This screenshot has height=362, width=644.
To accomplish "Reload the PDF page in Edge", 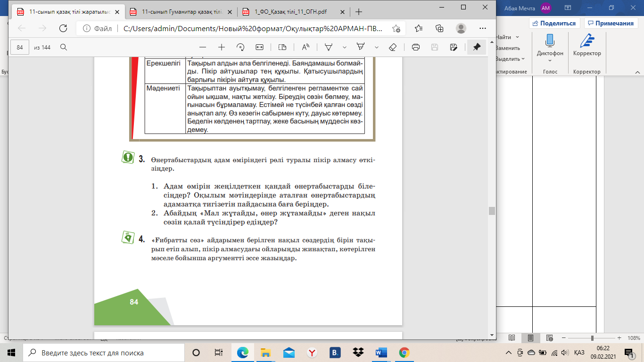I will point(63,28).
